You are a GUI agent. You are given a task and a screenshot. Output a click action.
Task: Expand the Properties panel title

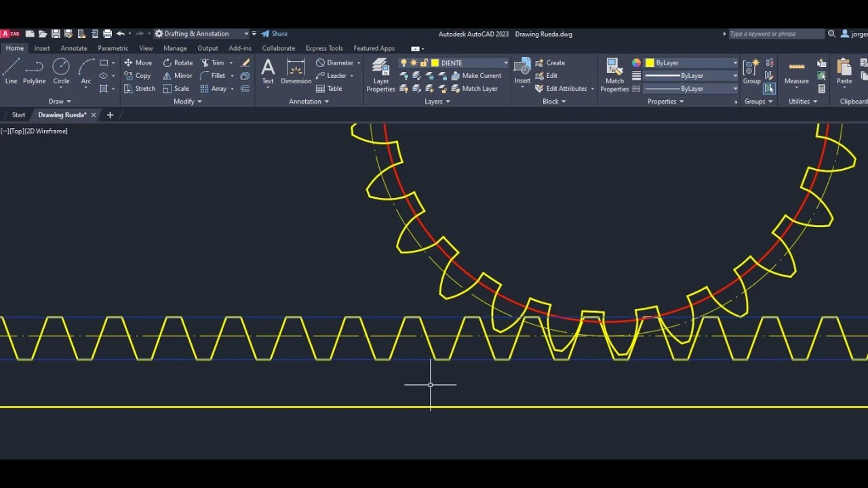[665, 102]
